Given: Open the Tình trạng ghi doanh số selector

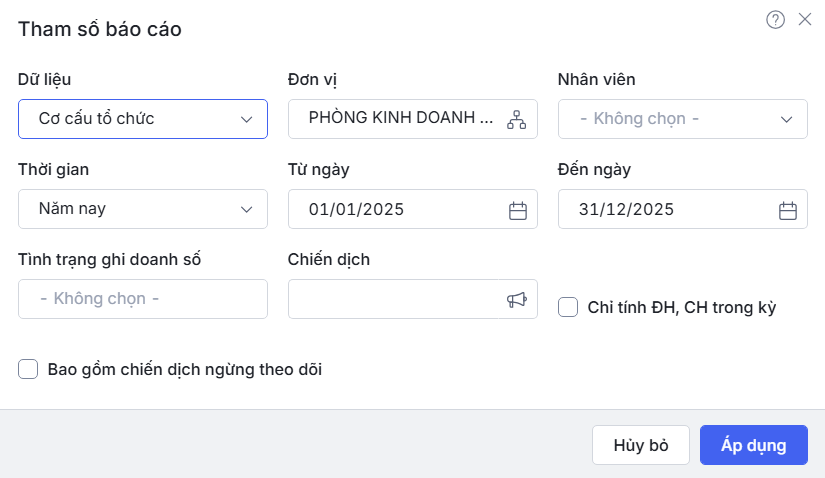Looking at the screenshot, I should tap(143, 299).
